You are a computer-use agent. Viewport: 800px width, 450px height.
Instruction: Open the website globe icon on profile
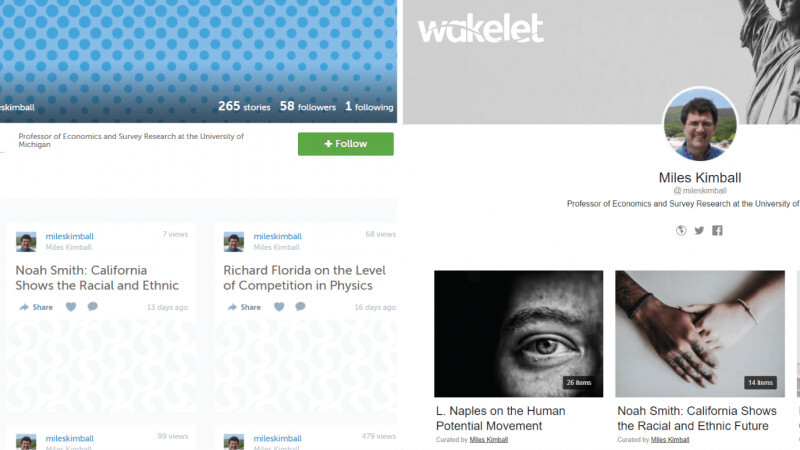(681, 231)
